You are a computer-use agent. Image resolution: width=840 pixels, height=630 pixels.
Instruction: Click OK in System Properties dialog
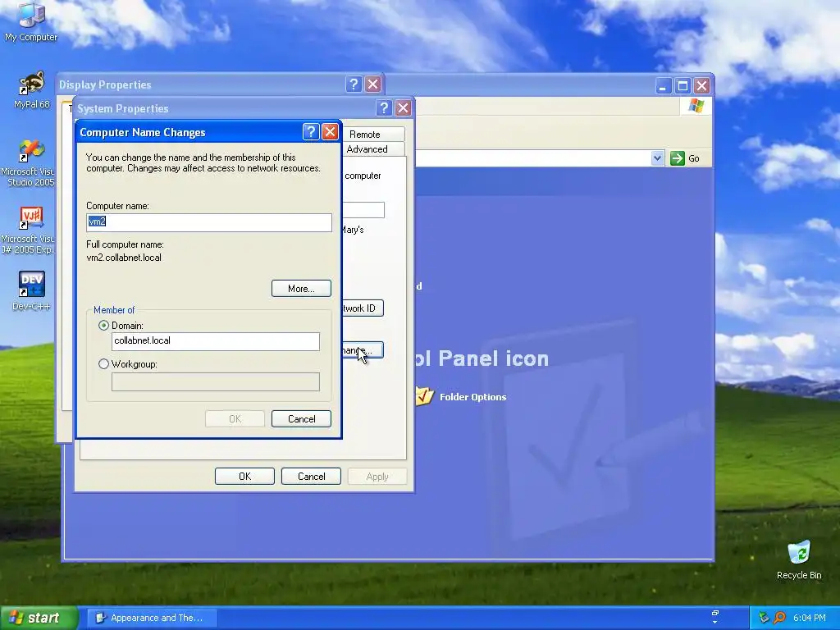coord(244,477)
